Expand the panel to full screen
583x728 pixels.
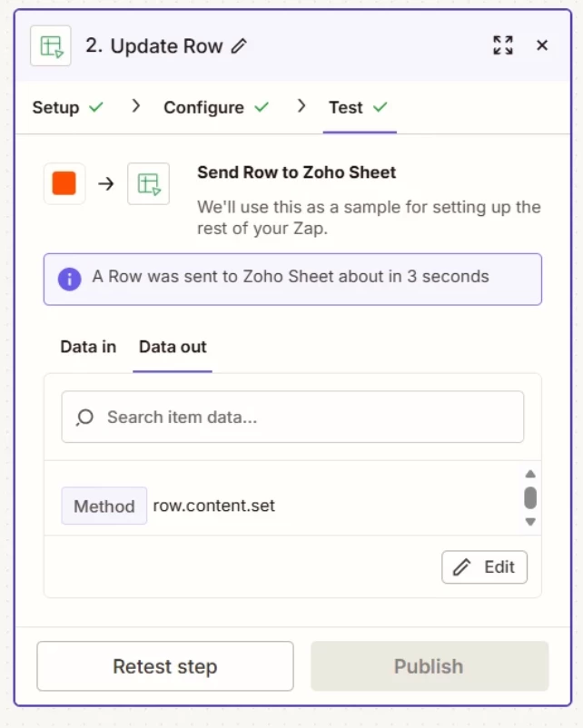pos(503,45)
